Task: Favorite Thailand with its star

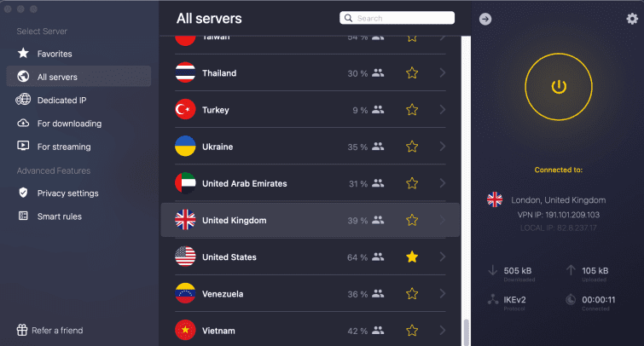Action: (412, 73)
